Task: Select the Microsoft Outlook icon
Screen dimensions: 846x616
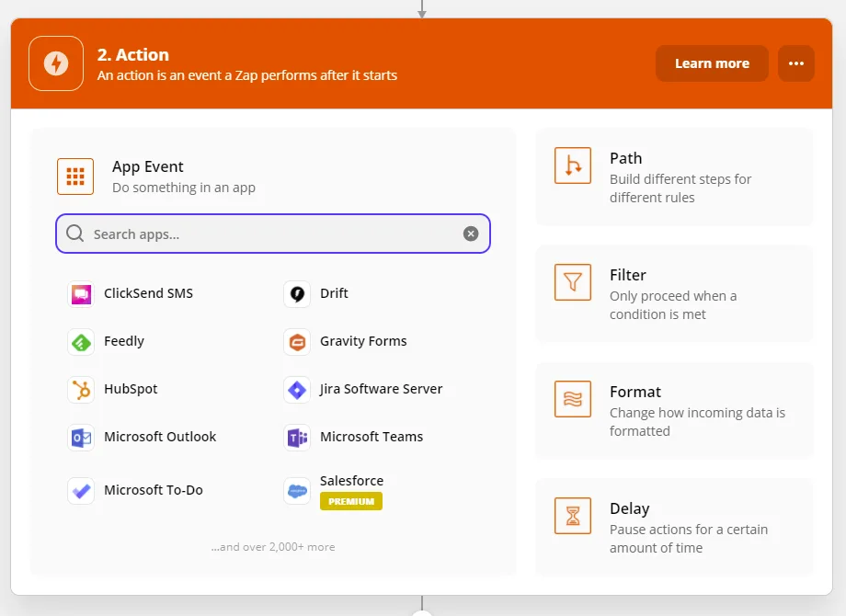Action: click(x=81, y=438)
